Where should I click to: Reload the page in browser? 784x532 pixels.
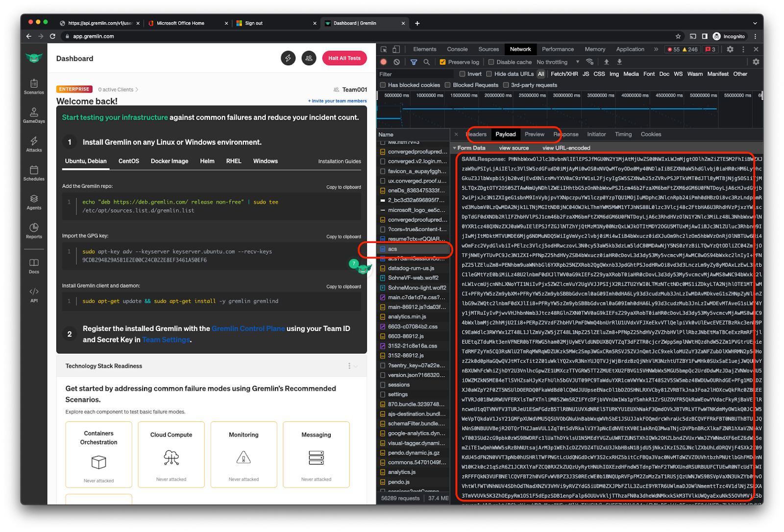pos(53,36)
